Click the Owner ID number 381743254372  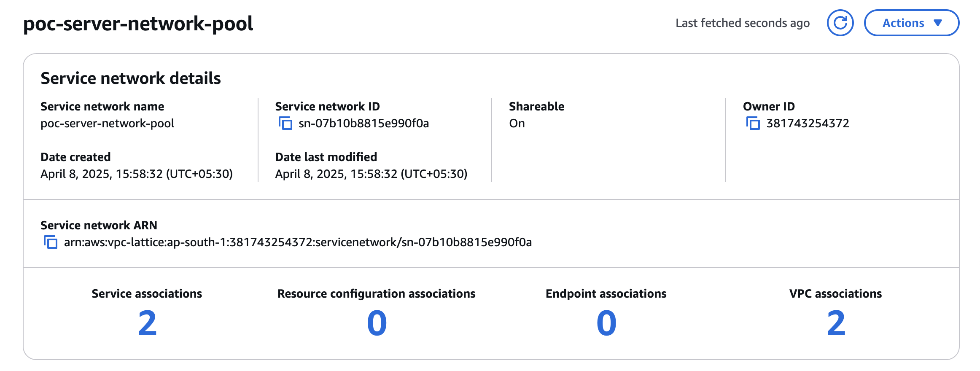(808, 124)
